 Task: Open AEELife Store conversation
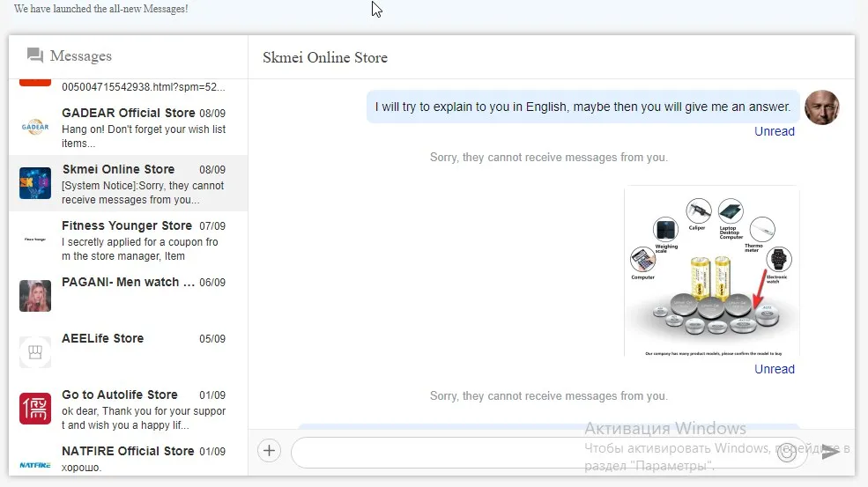click(x=128, y=352)
